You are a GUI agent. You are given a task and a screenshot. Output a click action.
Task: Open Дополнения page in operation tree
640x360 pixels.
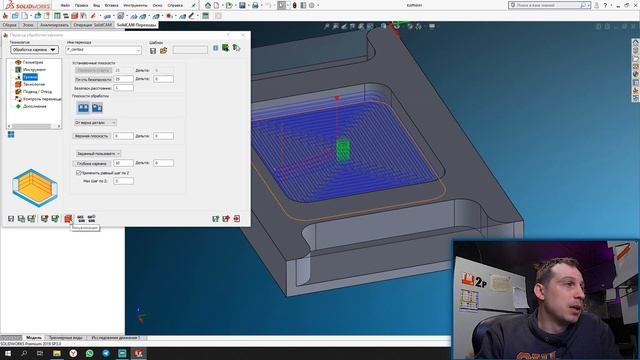coord(34,107)
